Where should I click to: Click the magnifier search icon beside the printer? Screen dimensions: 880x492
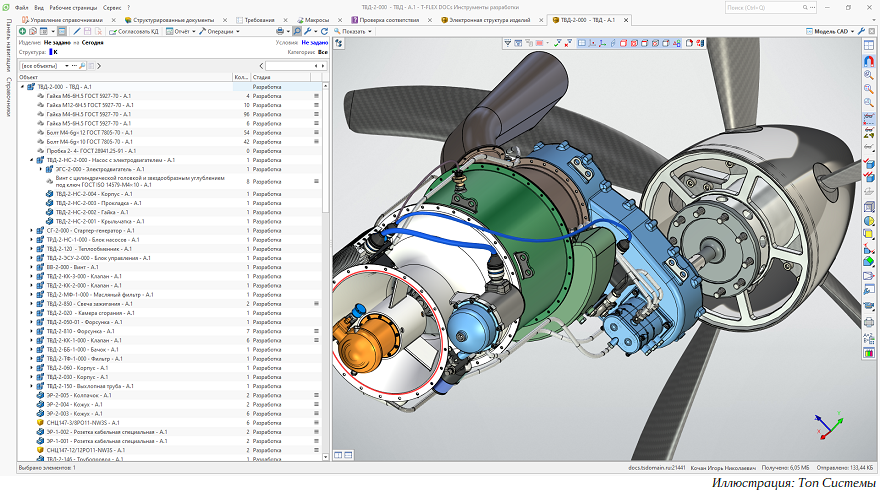[296, 31]
